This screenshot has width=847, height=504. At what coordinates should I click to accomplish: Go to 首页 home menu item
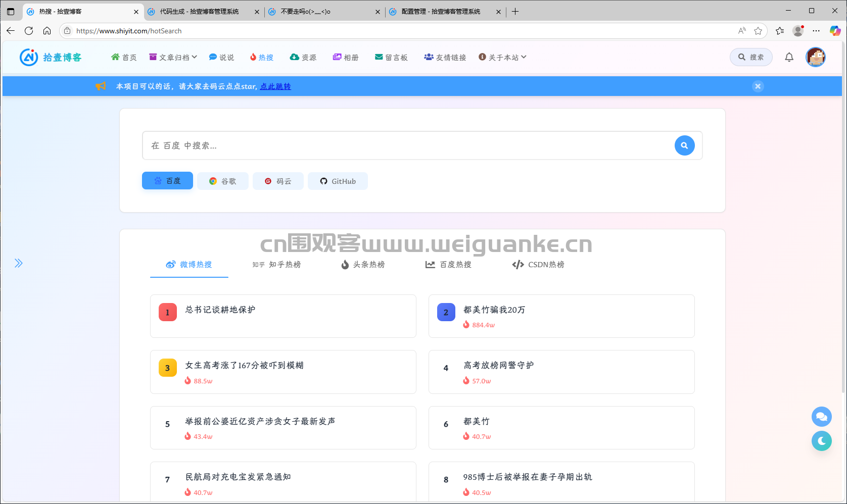[x=124, y=58]
